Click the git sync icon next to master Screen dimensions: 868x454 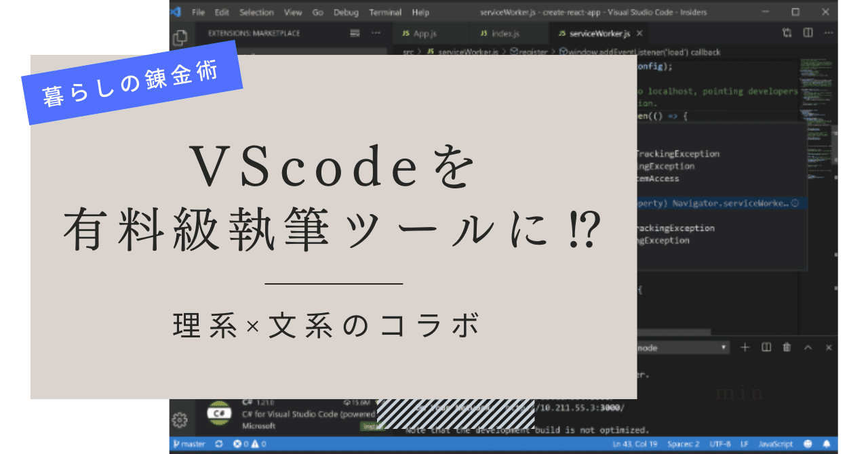[217, 445]
